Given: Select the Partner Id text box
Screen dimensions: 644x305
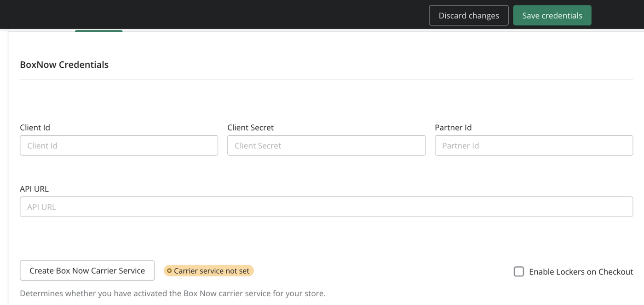Looking at the screenshot, I should (x=534, y=146).
